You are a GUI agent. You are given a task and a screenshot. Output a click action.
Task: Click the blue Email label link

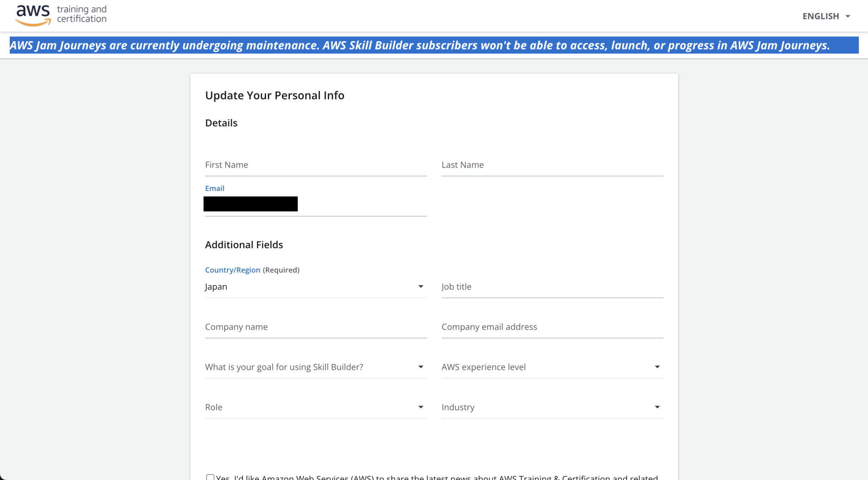[214, 188]
